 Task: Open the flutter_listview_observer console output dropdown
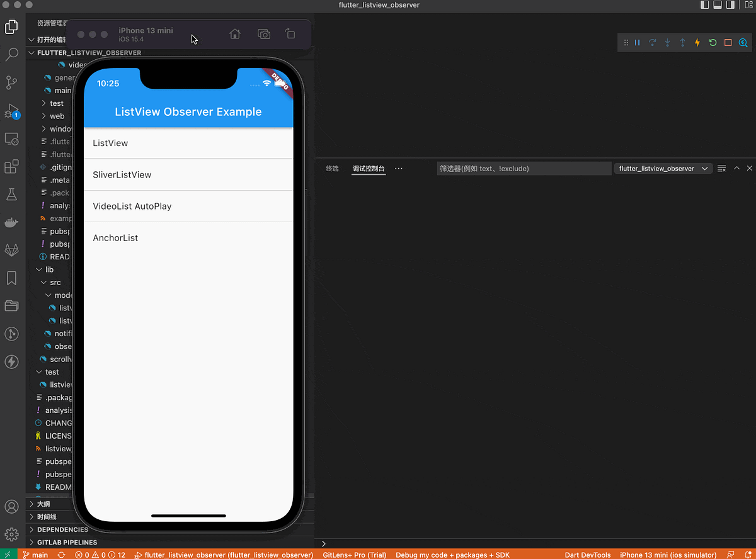click(663, 168)
